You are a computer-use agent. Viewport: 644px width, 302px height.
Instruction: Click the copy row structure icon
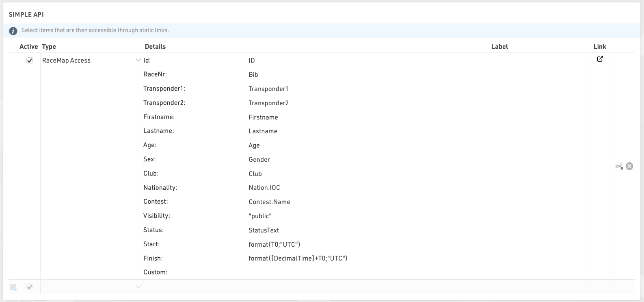(619, 166)
